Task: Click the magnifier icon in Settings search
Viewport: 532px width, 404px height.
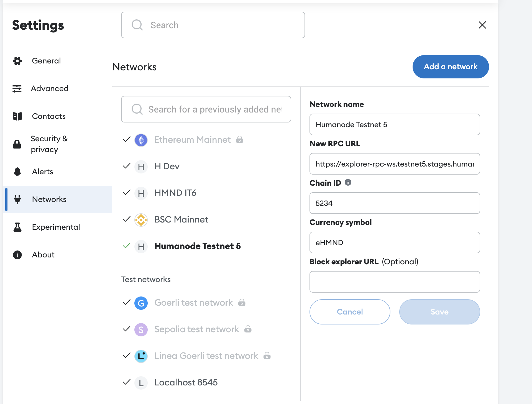Action: pyautogui.click(x=137, y=25)
